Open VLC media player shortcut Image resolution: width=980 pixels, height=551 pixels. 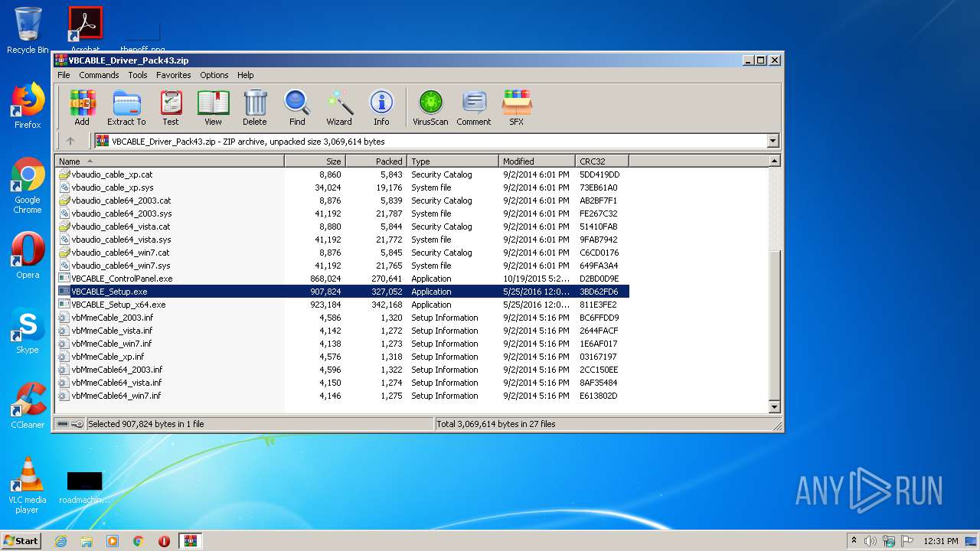tap(28, 485)
